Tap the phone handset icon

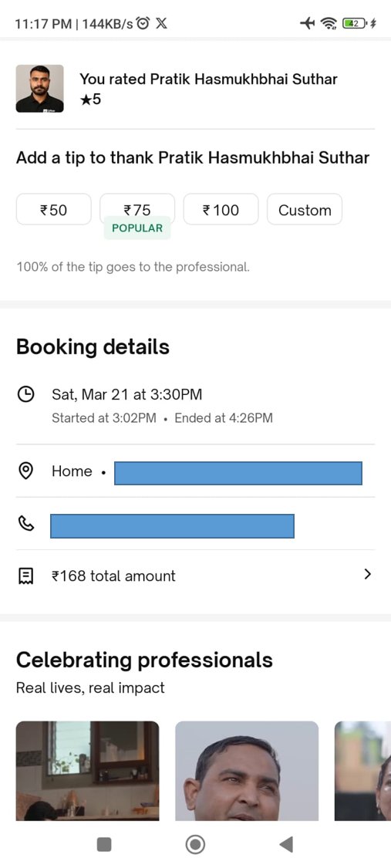(x=25, y=524)
